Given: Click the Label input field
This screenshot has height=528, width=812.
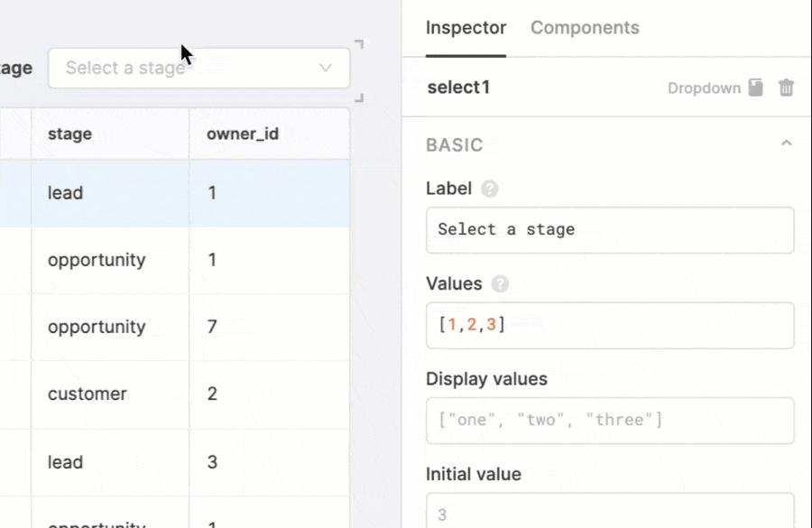Looking at the screenshot, I should pos(610,229).
